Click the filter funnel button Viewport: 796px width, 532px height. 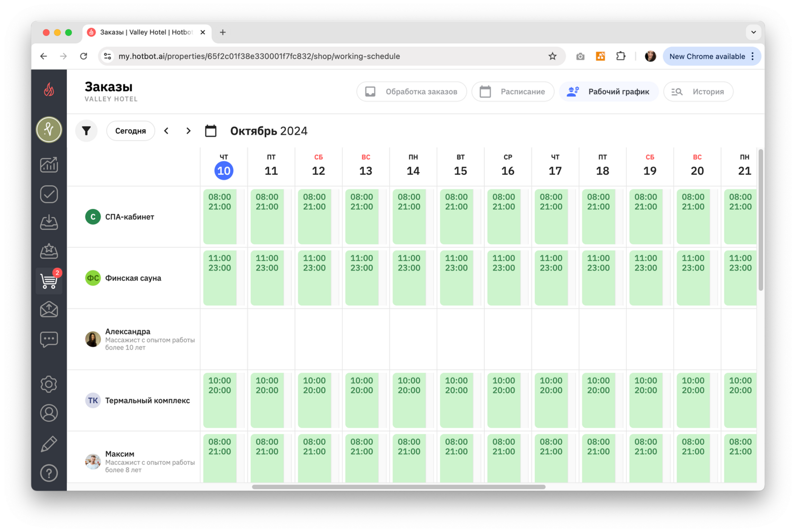[x=86, y=131]
